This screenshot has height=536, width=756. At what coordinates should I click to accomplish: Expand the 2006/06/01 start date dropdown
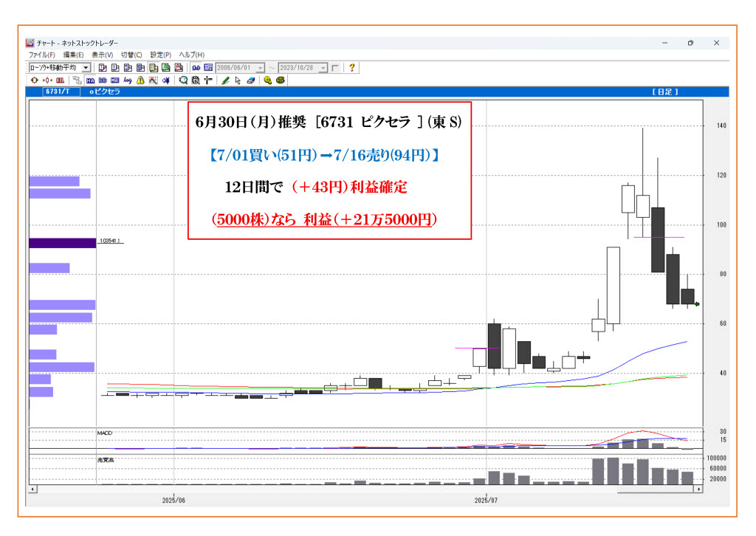click(x=261, y=68)
